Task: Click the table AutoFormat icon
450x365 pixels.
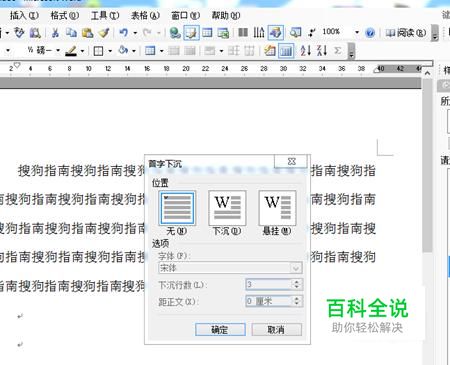Action: coord(270,51)
